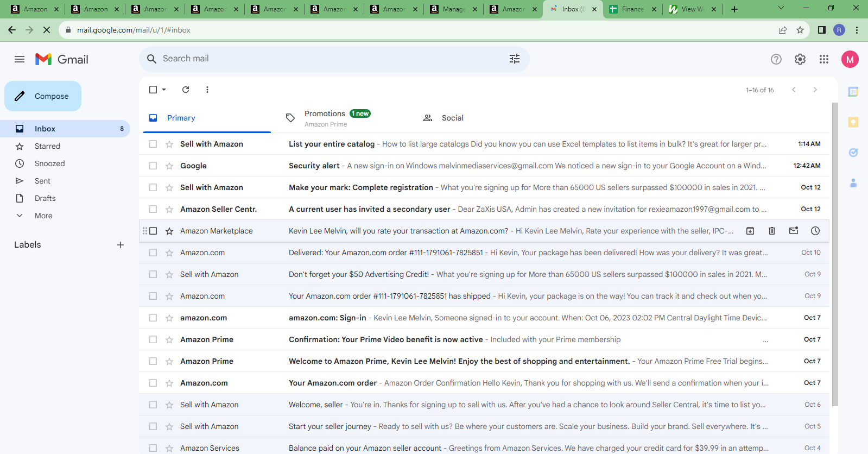Open Chrome side panel icon

(x=822, y=30)
